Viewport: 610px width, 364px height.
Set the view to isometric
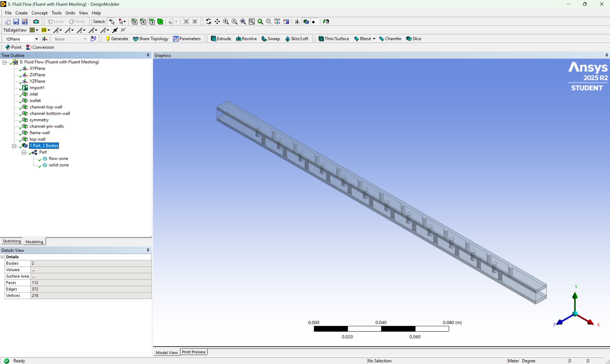pos(277,22)
